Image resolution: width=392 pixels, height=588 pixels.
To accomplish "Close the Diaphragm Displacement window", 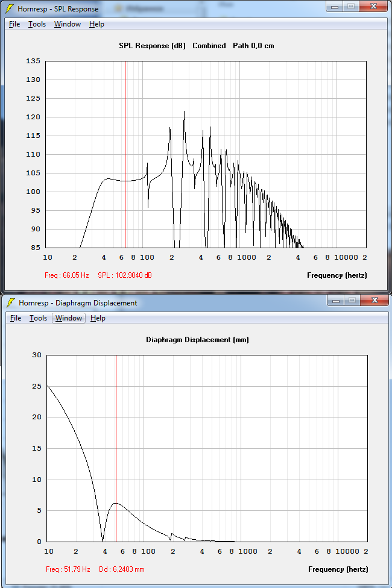I will [x=375, y=301].
